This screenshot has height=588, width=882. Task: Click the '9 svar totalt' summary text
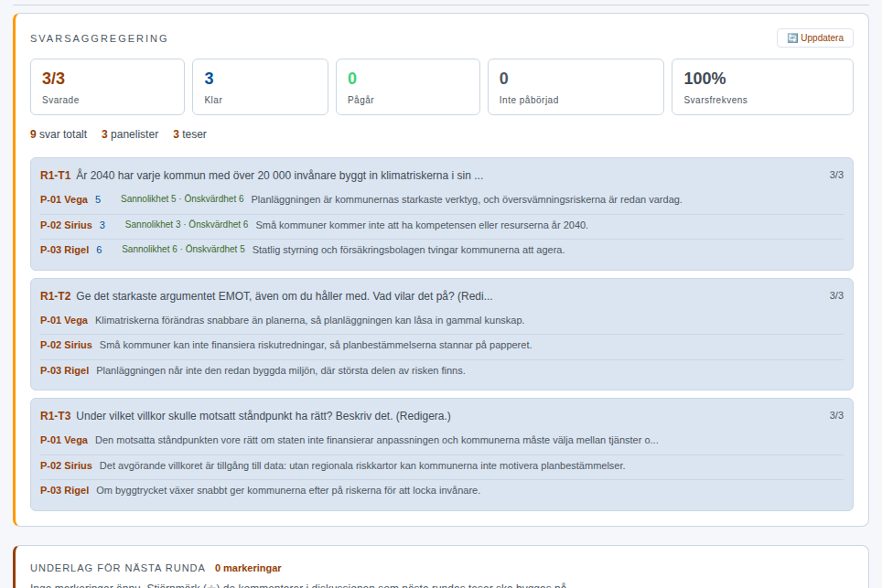pyautogui.click(x=59, y=134)
